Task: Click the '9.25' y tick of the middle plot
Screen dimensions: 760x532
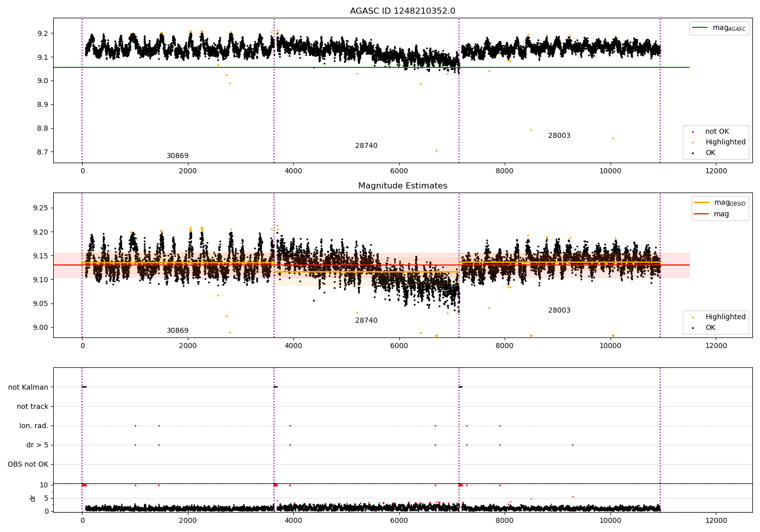Action: pyautogui.click(x=41, y=208)
